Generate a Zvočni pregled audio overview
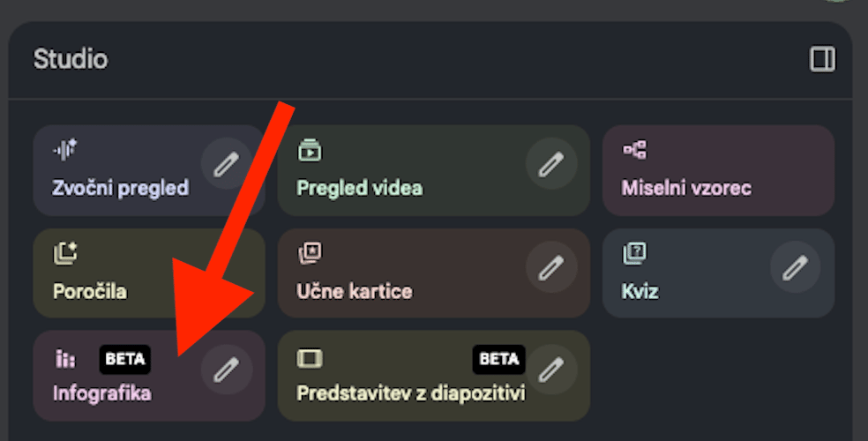This screenshot has width=868, height=441. click(120, 188)
